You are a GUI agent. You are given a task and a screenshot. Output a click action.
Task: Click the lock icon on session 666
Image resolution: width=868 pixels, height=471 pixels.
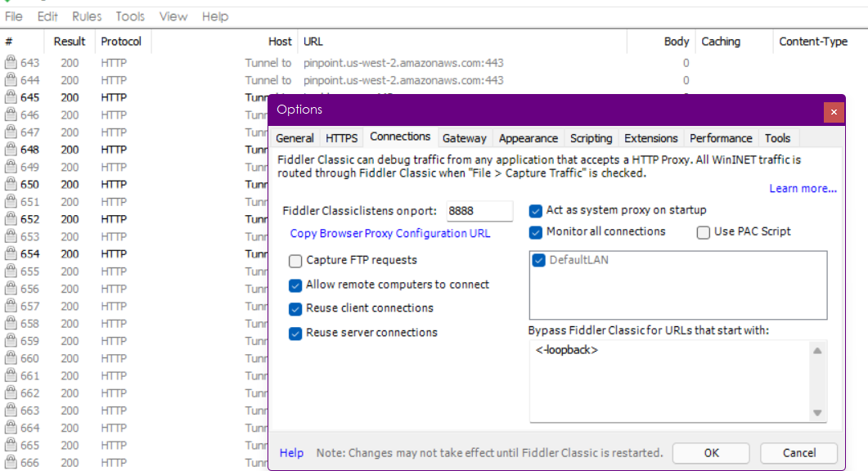[x=11, y=463]
